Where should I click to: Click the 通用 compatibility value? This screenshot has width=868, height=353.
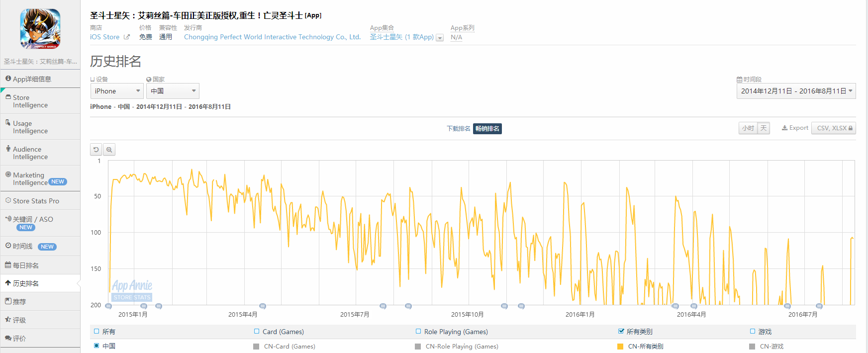point(166,37)
